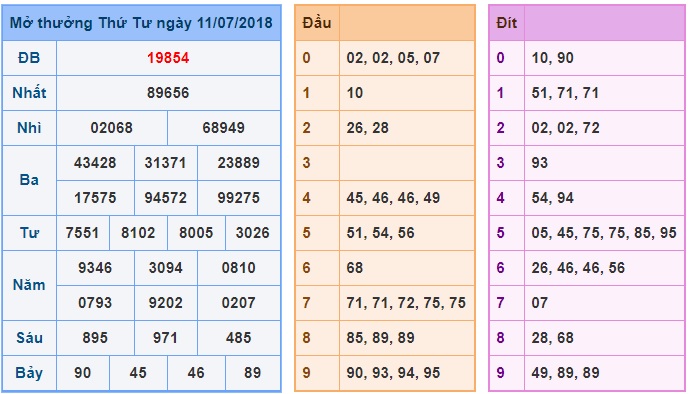690x394 pixels.
Task: Select the lone '07' in Đít row 7
Action: (540, 303)
